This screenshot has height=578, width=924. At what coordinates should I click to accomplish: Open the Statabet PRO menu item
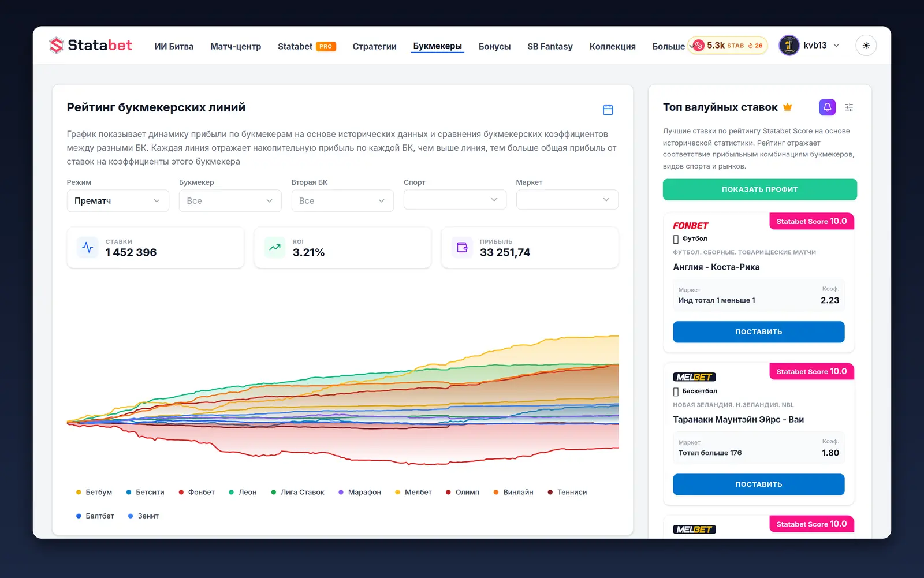coord(307,46)
